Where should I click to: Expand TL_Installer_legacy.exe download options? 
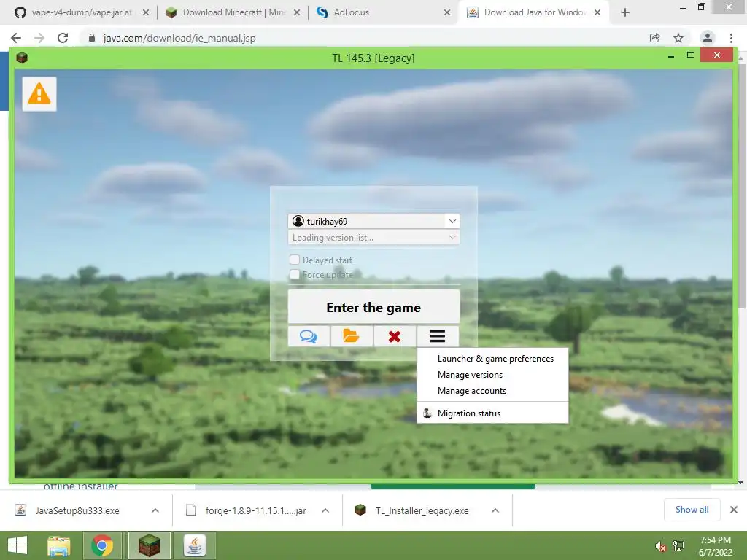pos(495,510)
